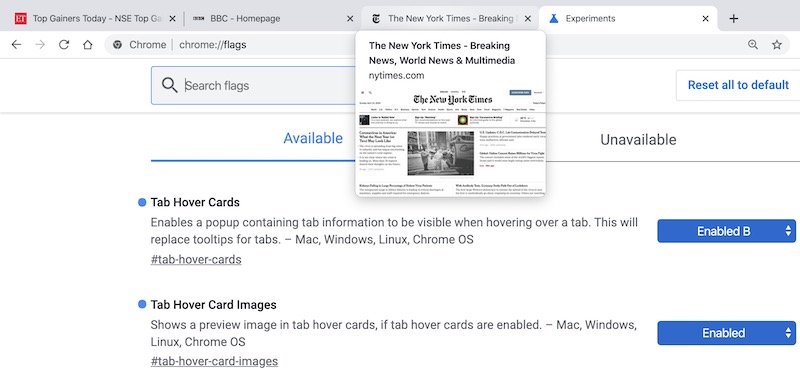Screen dimensions: 800x378
Task: Open the home page via home icon
Action: pyautogui.click(x=87, y=45)
